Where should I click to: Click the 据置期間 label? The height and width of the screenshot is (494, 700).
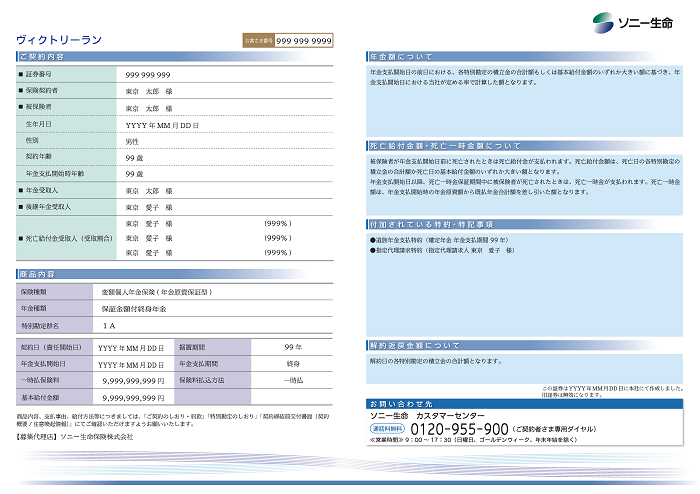click(192, 347)
